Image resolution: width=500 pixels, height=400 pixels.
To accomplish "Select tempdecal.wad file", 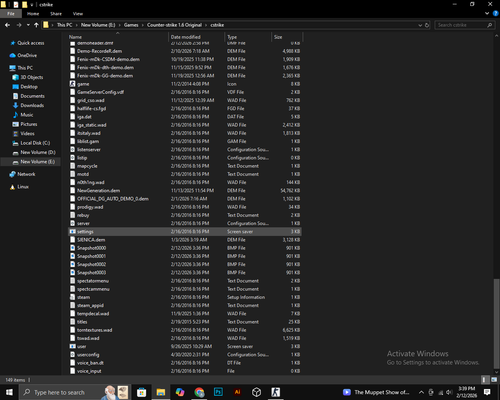I will coord(93,313).
